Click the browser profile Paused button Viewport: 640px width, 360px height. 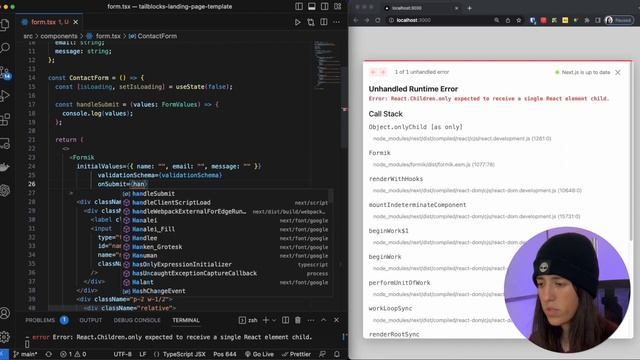click(619, 20)
